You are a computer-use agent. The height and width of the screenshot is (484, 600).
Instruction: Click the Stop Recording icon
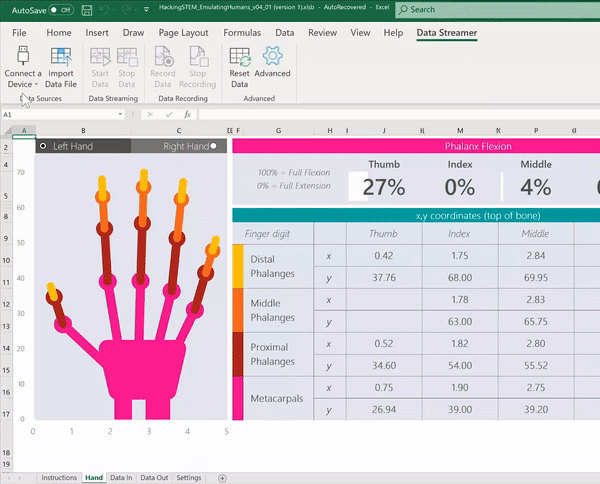click(198, 56)
